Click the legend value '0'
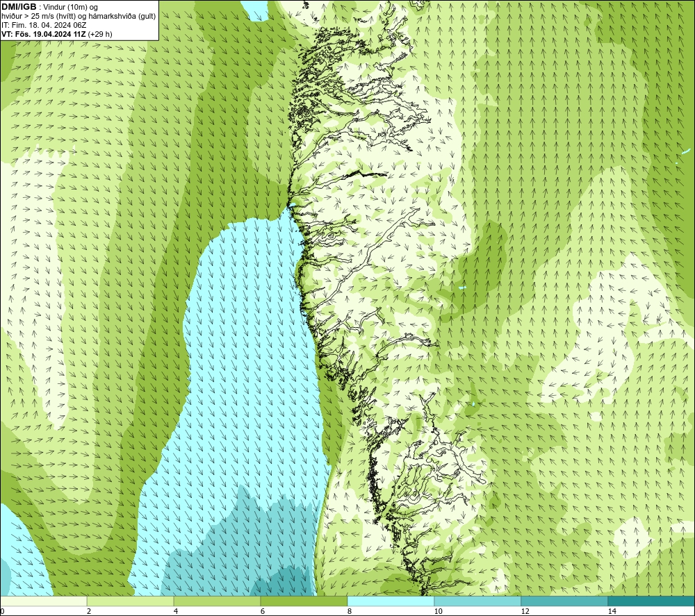 tap(3, 612)
